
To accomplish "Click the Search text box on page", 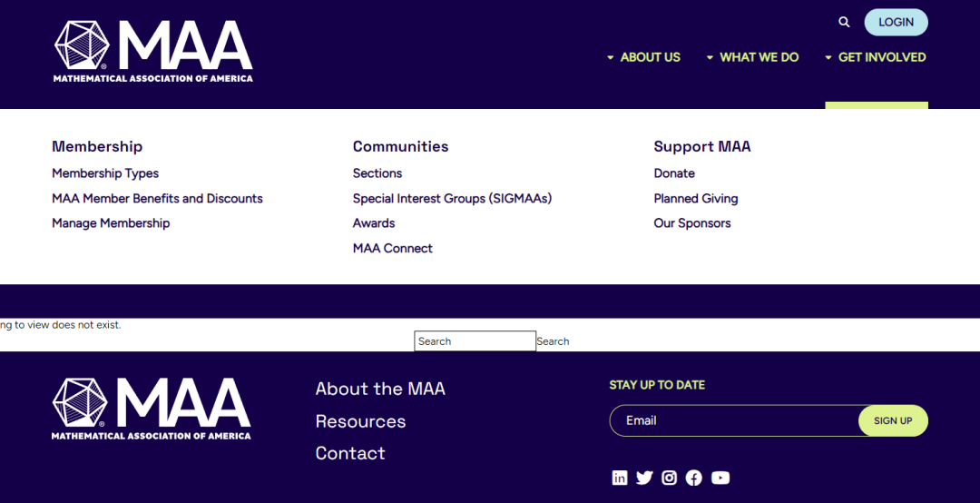I will coord(475,341).
